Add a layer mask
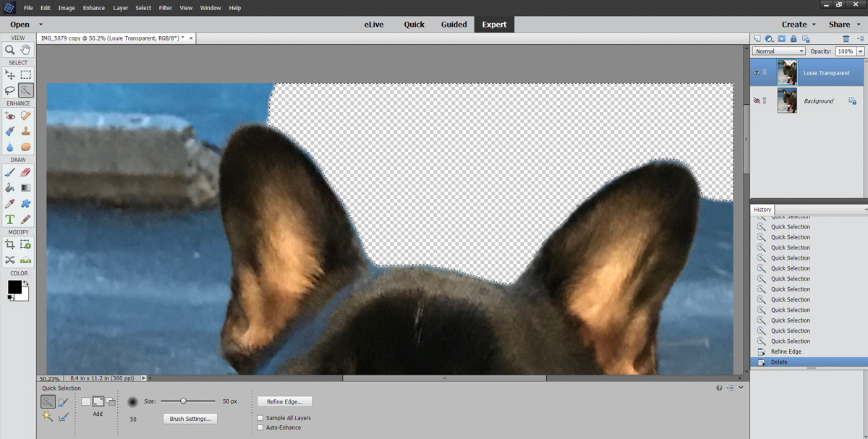Viewport: 868px width, 439px height. [781, 39]
